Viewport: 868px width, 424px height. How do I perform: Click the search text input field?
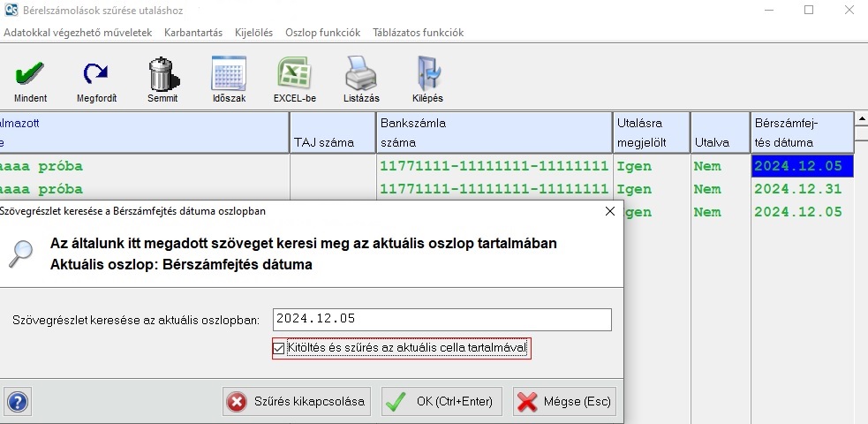coord(441,319)
